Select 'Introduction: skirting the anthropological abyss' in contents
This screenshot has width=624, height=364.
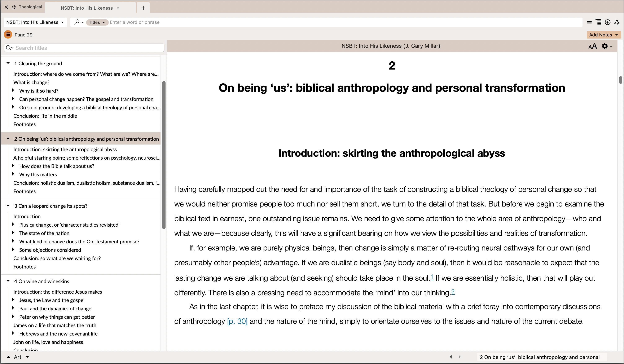(x=65, y=149)
